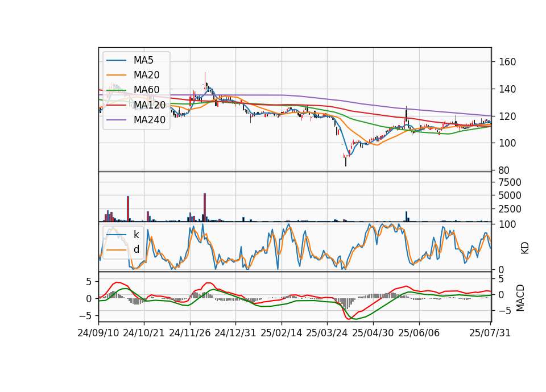The width and height of the screenshot is (546, 392).
Task: Click the lowest candlestick wick after 25/03/24
Action: click(x=346, y=162)
